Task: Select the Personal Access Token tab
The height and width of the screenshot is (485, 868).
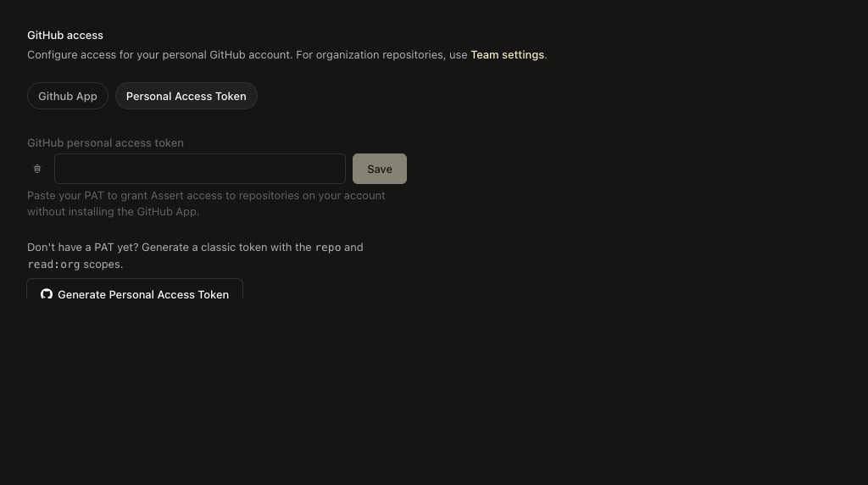Action: click(186, 96)
